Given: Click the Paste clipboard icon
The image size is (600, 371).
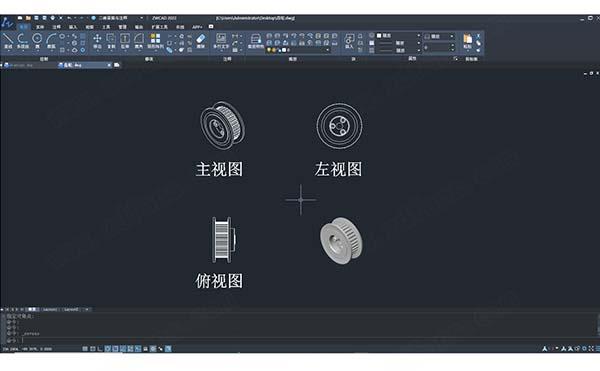Looking at the screenshot, I should pyautogui.click(x=467, y=39).
